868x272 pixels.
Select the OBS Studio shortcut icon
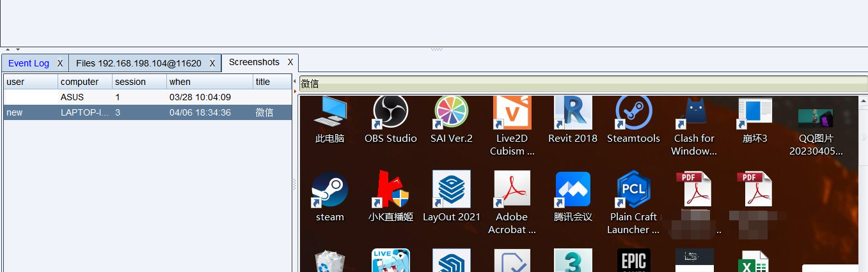(x=390, y=113)
